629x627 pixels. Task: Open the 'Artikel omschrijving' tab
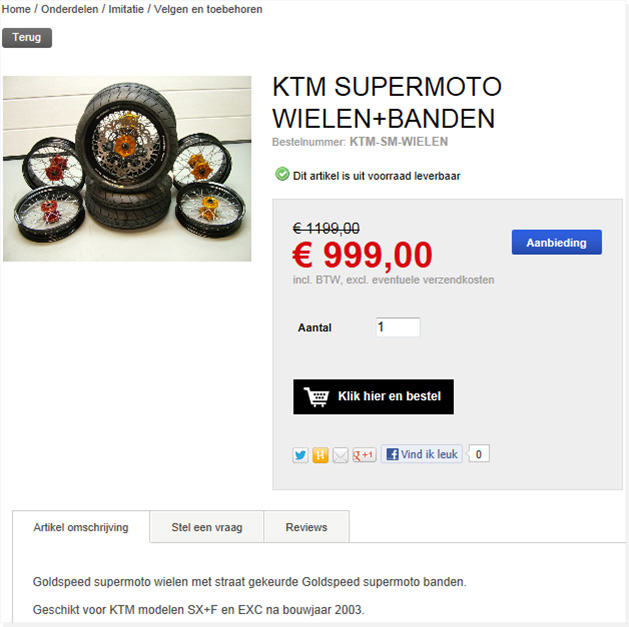(x=81, y=527)
